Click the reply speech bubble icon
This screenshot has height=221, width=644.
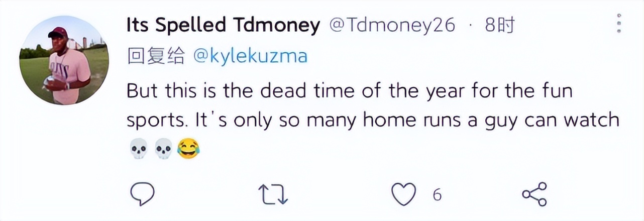click(142, 194)
